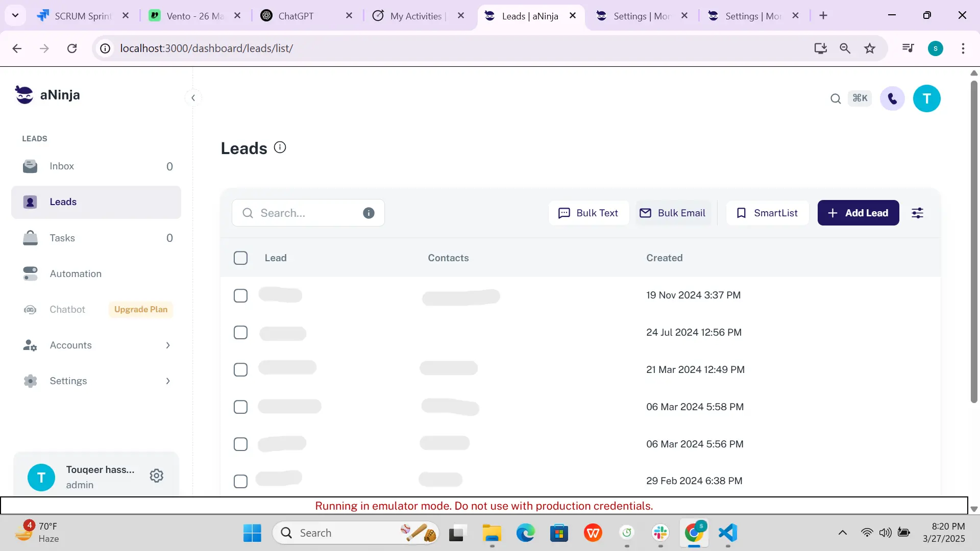The image size is (980, 551).
Task: Click the header magnifier search icon
Action: tap(836, 98)
